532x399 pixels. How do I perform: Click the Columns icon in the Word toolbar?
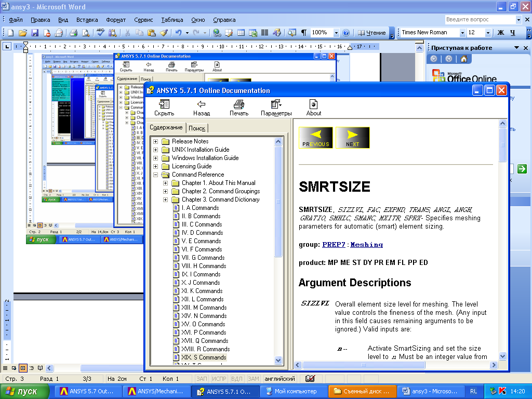pyautogui.click(x=265, y=33)
